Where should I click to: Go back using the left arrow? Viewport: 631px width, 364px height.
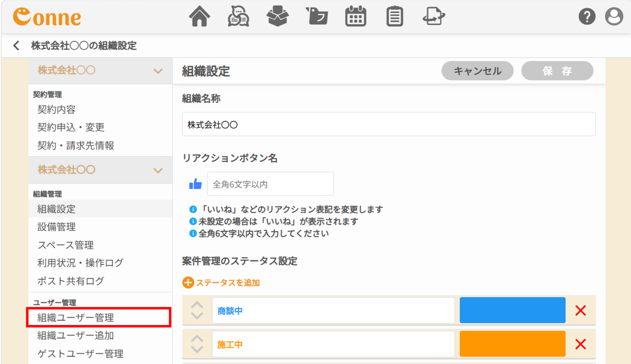17,46
